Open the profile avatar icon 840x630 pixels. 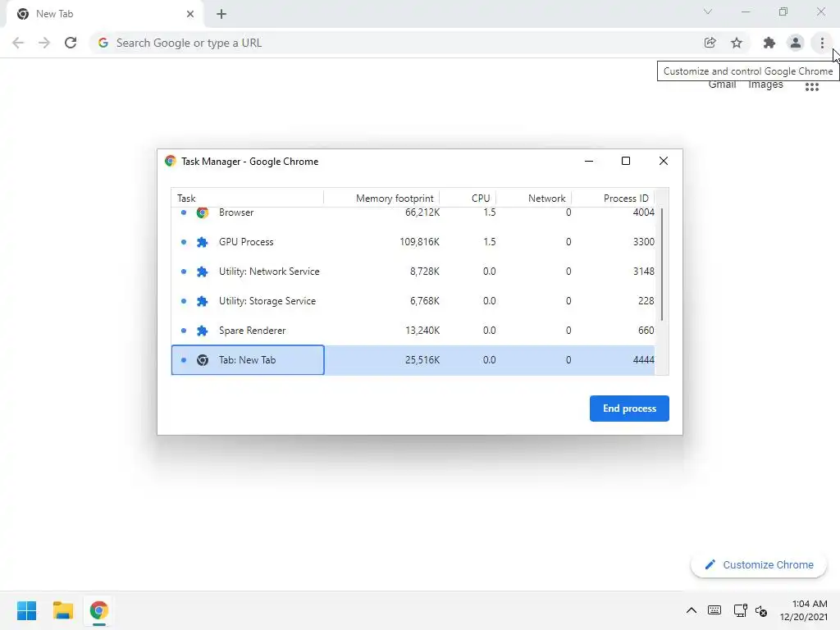pyautogui.click(x=796, y=43)
